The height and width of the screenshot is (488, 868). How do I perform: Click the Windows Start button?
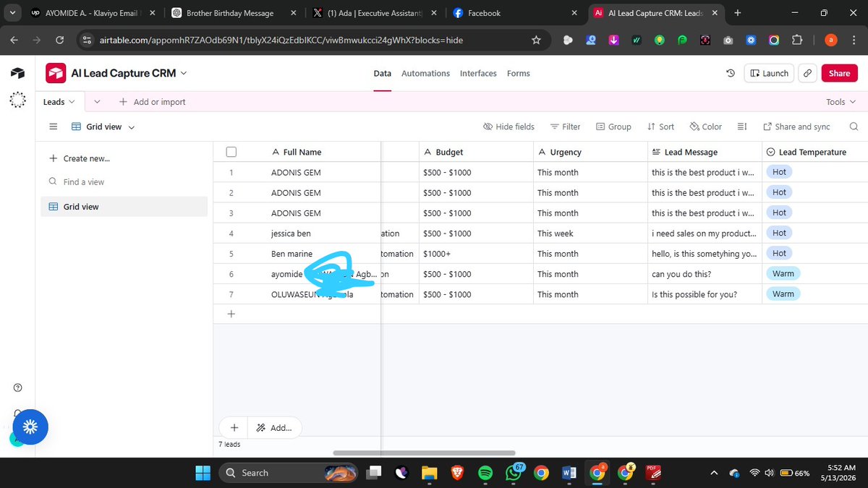[203, 473]
